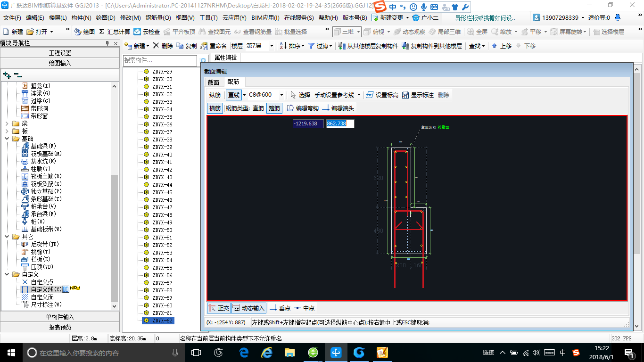Open 单构件输入 panel
644x362 pixels.
pos(60,317)
